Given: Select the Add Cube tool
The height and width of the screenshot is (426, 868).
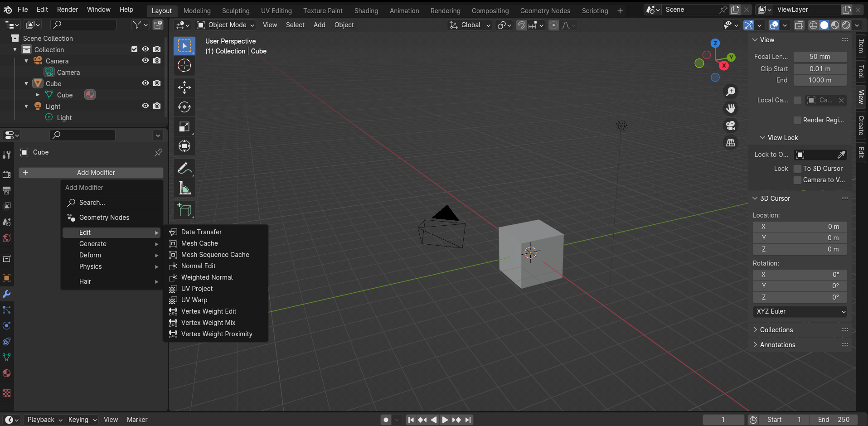Looking at the screenshot, I should coord(184,210).
